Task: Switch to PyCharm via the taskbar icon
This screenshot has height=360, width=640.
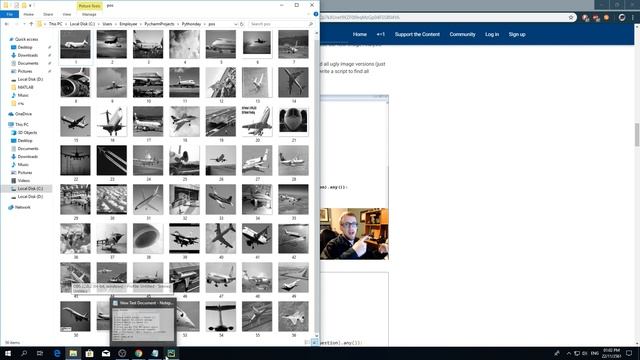Action: (x=171, y=353)
